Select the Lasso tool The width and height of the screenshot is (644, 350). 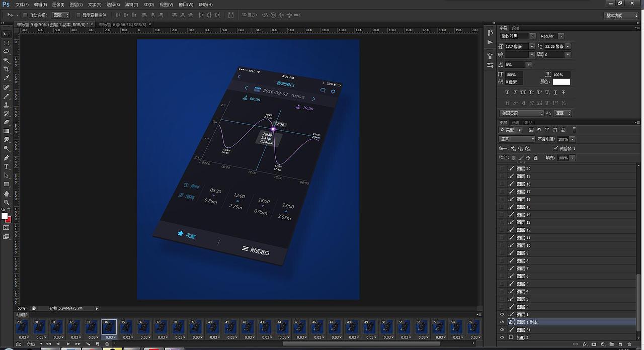tap(7, 52)
